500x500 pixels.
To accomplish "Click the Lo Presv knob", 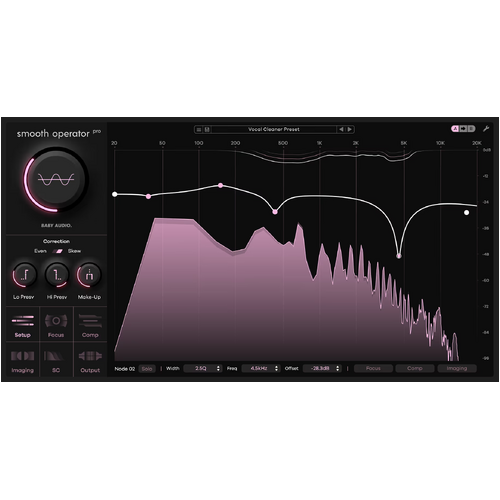I will (24, 275).
